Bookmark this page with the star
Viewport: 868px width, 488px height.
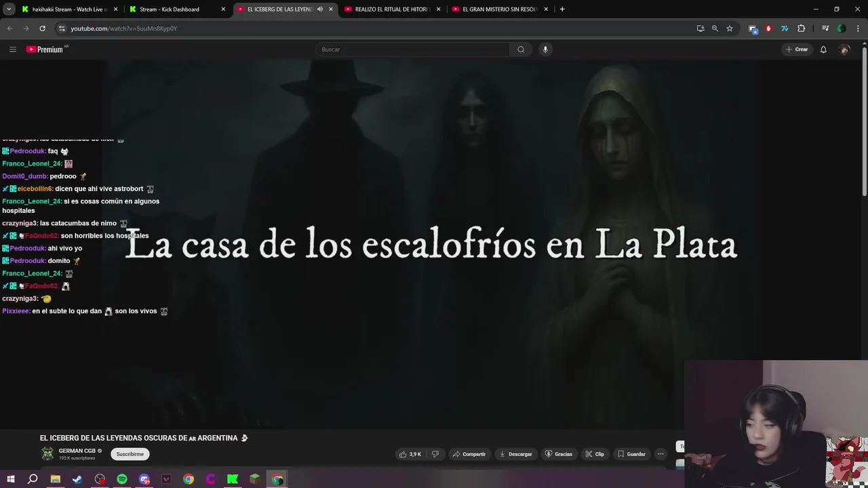[x=730, y=28]
